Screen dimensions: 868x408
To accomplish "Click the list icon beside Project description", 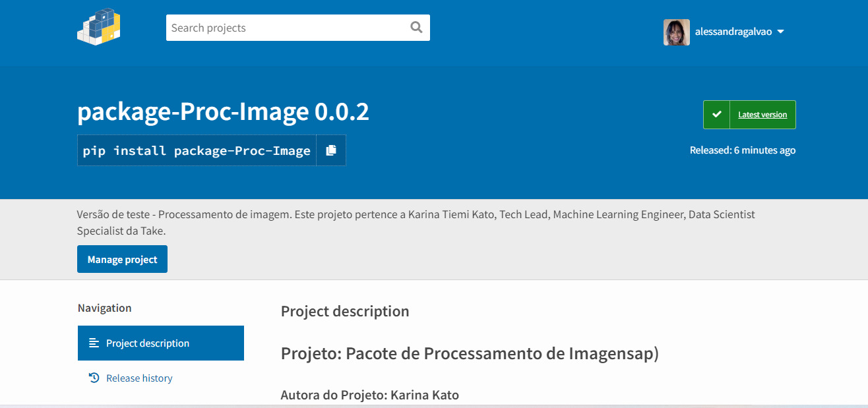I will tap(94, 343).
